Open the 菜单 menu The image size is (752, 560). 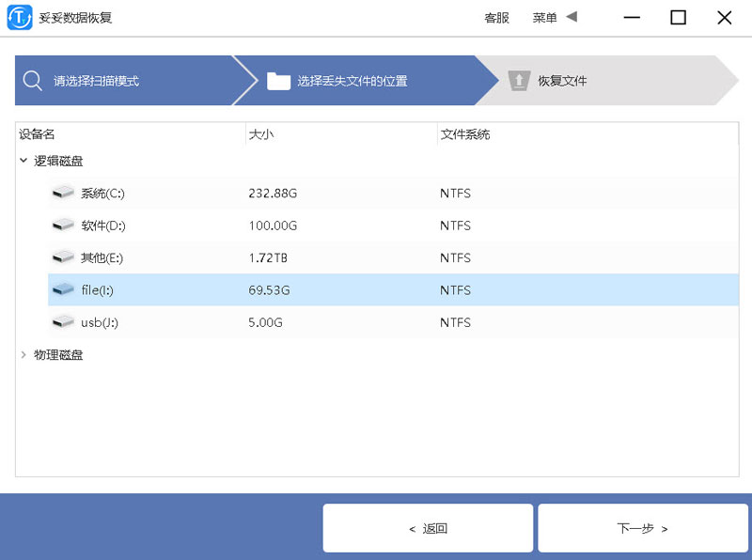pos(544,18)
